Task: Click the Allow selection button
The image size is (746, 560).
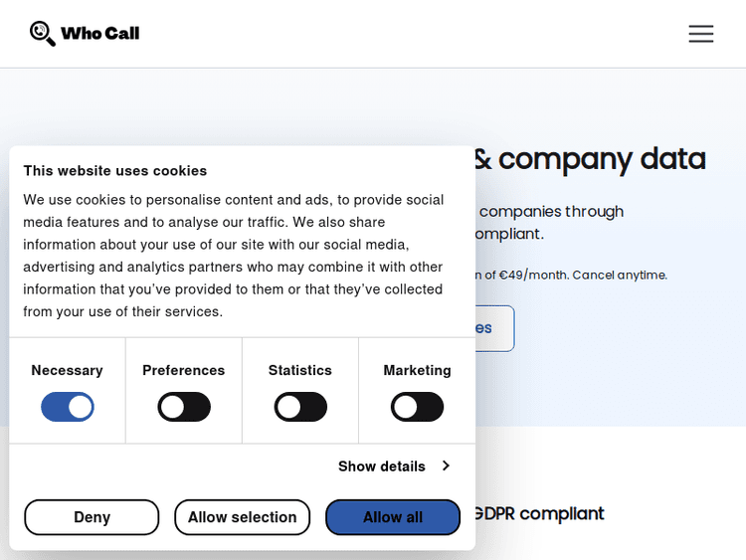Action: pos(242,517)
